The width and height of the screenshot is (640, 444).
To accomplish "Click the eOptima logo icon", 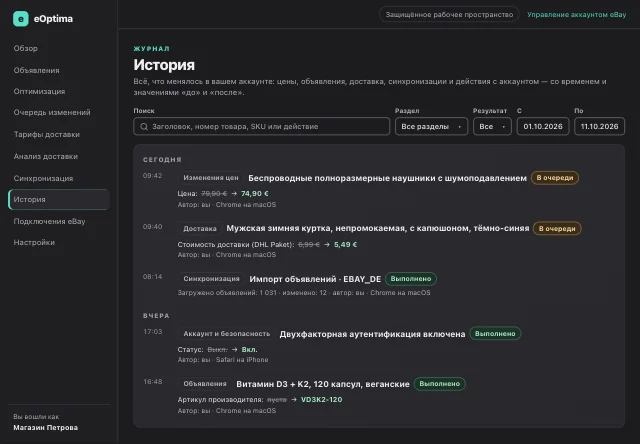I will coord(20,19).
